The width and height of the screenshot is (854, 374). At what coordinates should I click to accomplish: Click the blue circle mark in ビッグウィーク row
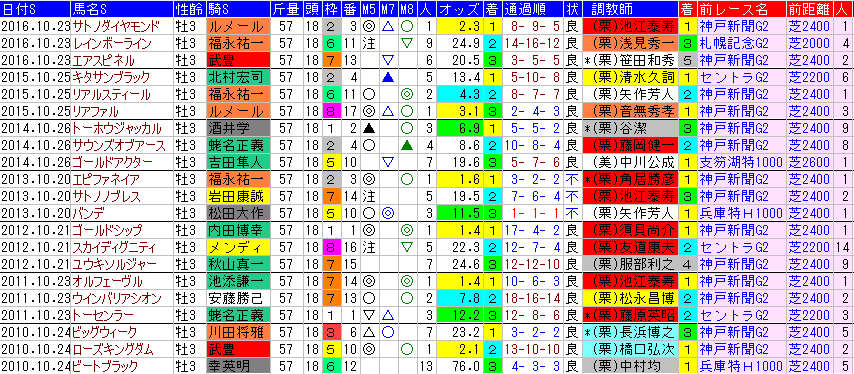(388, 332)
